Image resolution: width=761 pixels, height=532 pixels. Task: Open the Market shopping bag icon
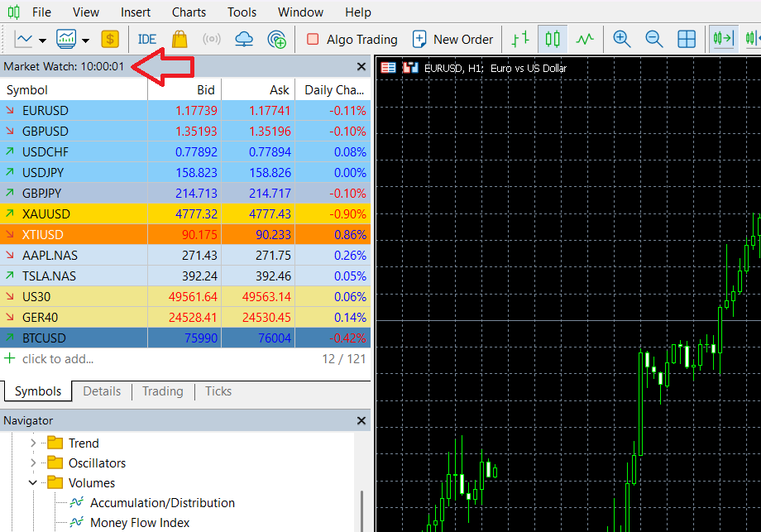[x=179, y=40]
